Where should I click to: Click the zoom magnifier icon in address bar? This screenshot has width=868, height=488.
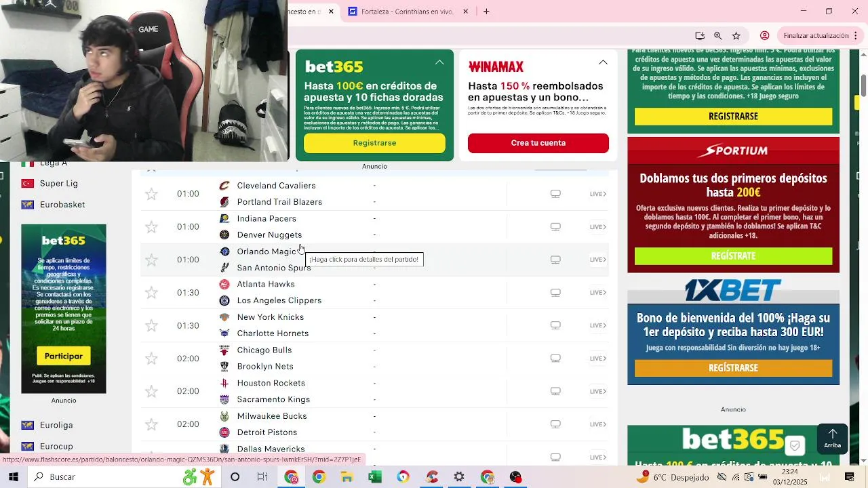[x=718, y=36]
